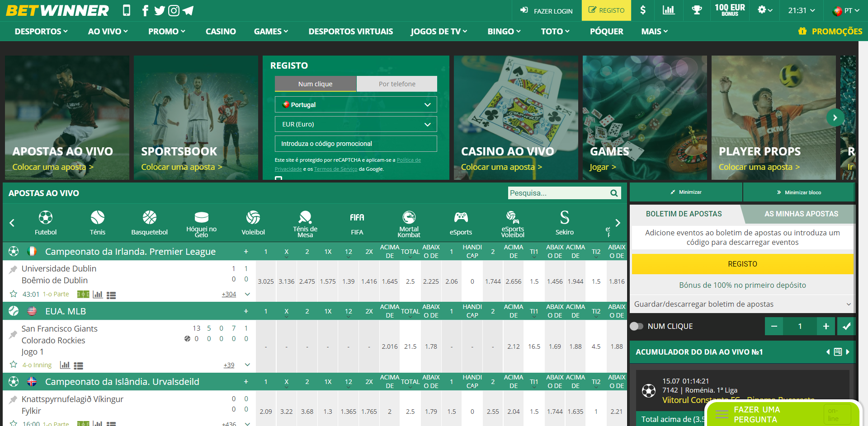Pin the San Francisco Giants match
This screenshot has width=868, height=426.
(x=13, y=335)
